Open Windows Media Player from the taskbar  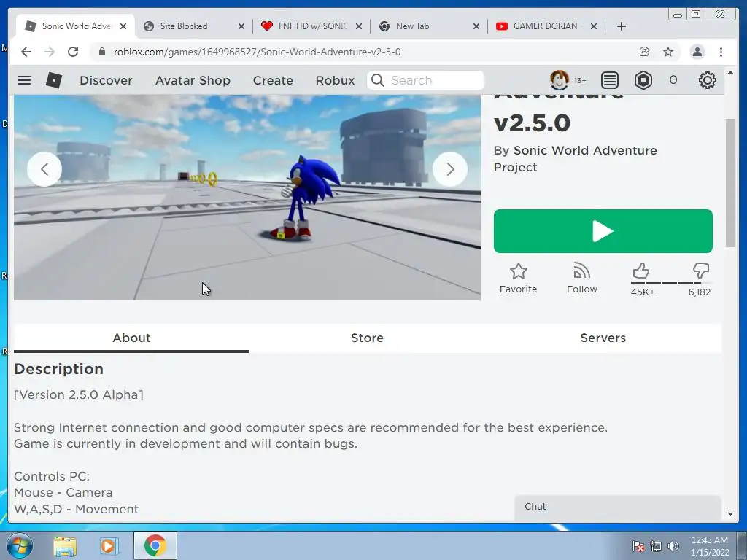[108, 545]
